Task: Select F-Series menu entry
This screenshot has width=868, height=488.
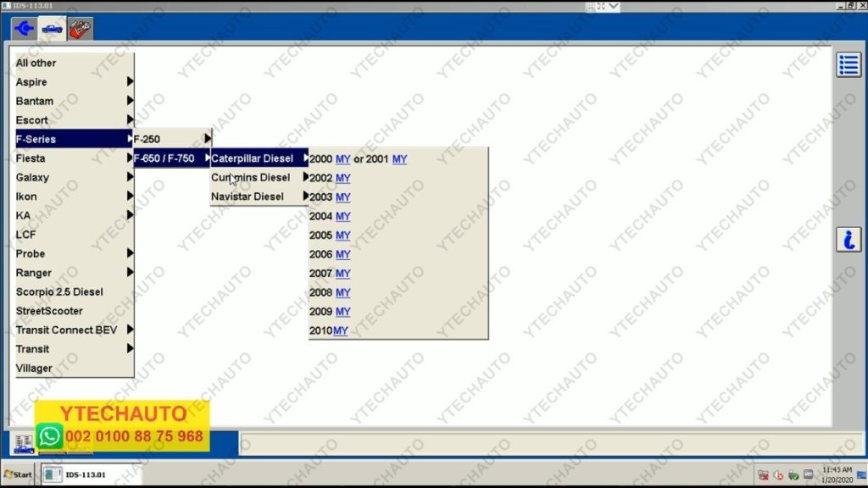Action: [75, 139]
